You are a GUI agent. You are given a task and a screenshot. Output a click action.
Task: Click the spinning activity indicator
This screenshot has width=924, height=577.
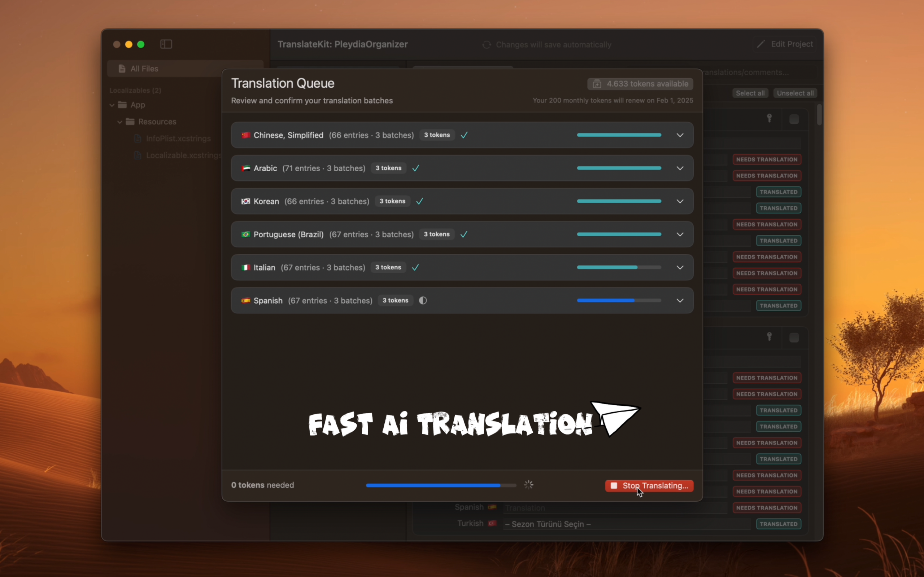coord(528,485)
